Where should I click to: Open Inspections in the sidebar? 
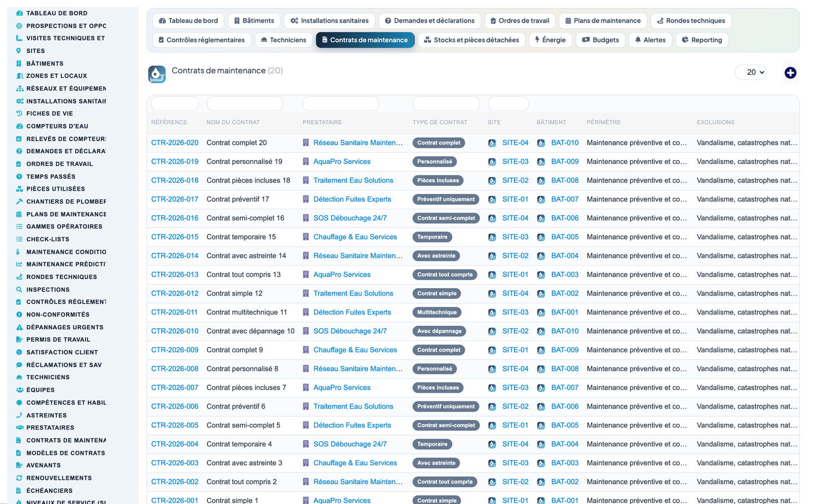pyautogui.click(x=48, y=290)
